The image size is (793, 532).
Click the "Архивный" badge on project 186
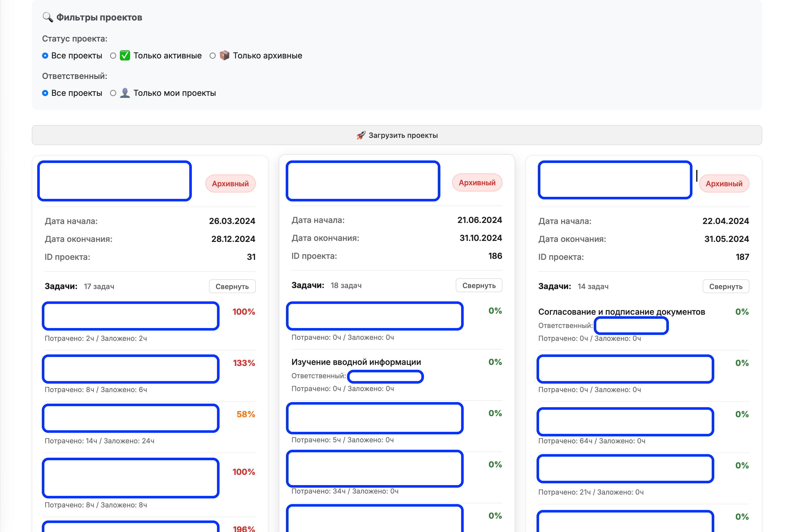477,182
